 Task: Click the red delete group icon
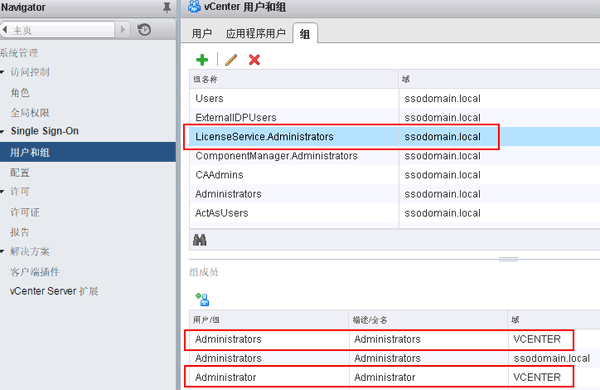tap(254, 60)
